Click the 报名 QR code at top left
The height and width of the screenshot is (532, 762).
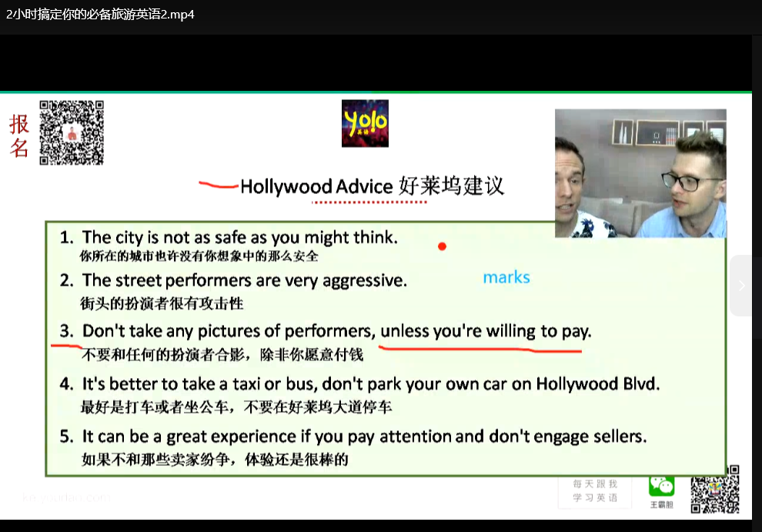72,132
